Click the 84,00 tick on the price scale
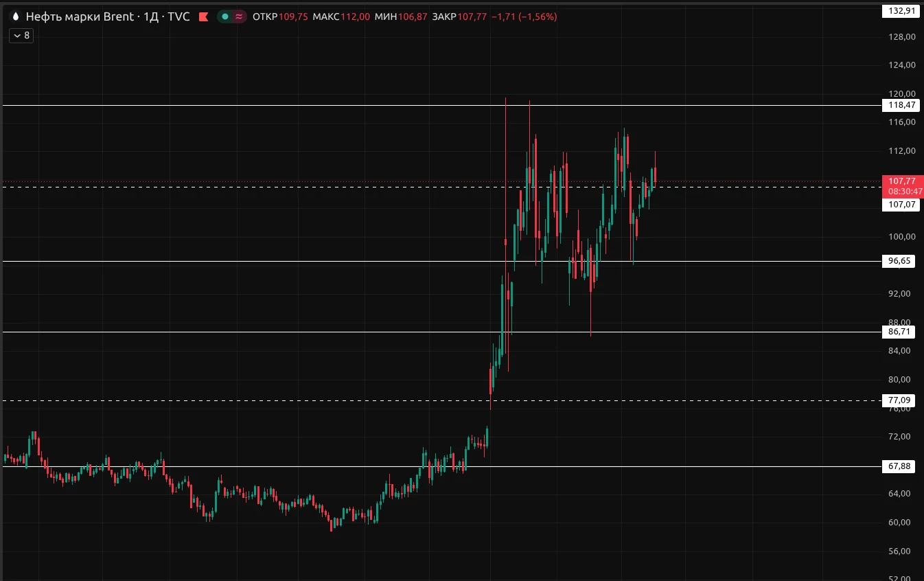924x581 pixels. (899, 350)
